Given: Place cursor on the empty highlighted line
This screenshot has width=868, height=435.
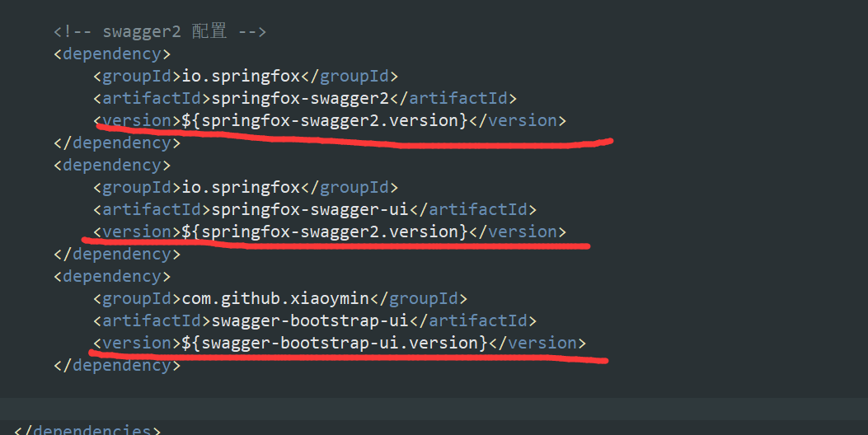Looking at the screenshot, I should pyautogui.click(x=434, y=409).
